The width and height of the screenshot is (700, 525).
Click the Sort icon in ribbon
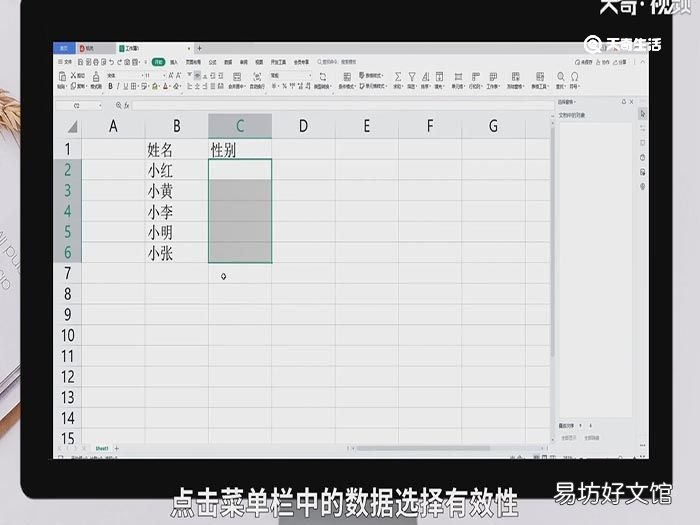point(425,77)
